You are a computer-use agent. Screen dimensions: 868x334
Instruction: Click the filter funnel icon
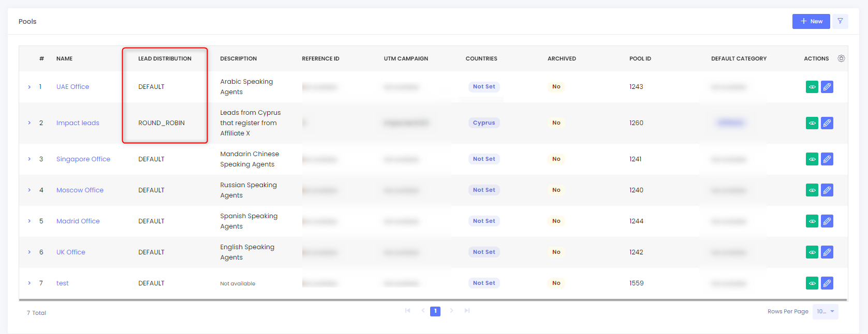click(x=840, y=21)
